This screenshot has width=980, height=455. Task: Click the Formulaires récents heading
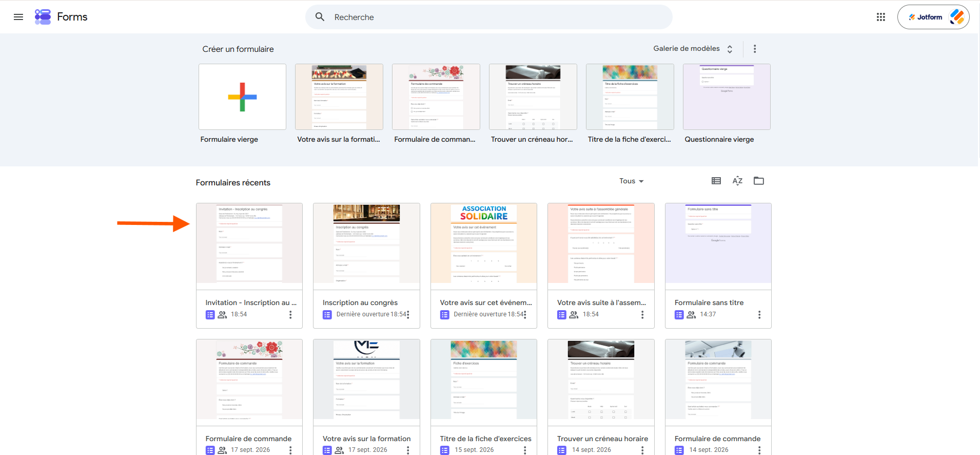tap(233, 183)
